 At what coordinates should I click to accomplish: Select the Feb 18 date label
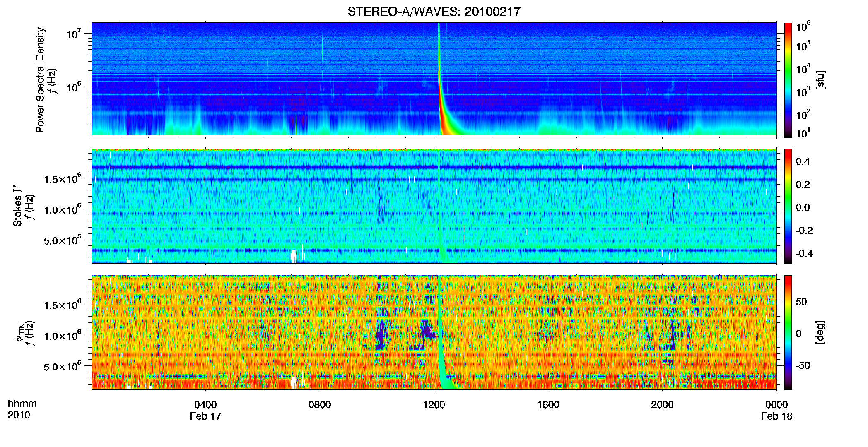(x=776, y=416)
